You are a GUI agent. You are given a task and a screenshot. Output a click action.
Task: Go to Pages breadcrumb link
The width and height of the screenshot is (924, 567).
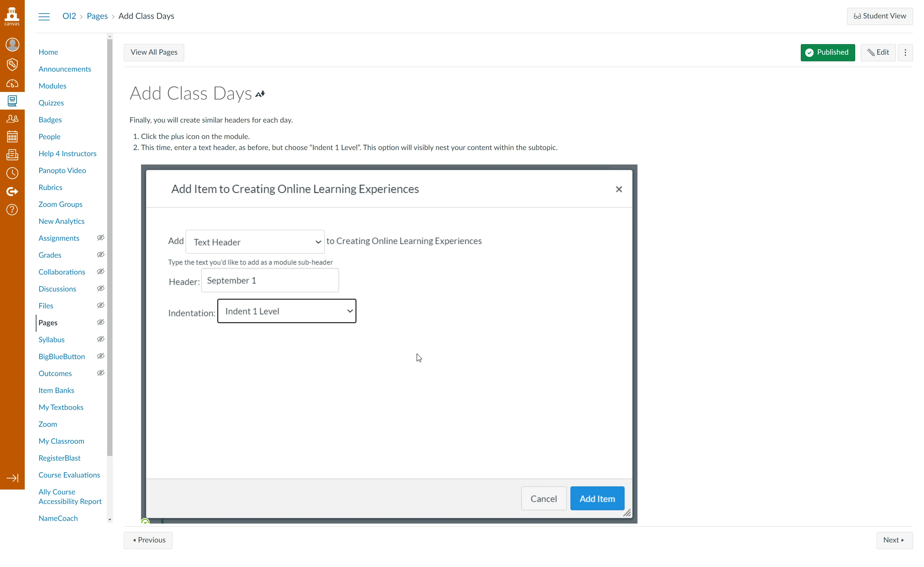[x=97, y=16]
